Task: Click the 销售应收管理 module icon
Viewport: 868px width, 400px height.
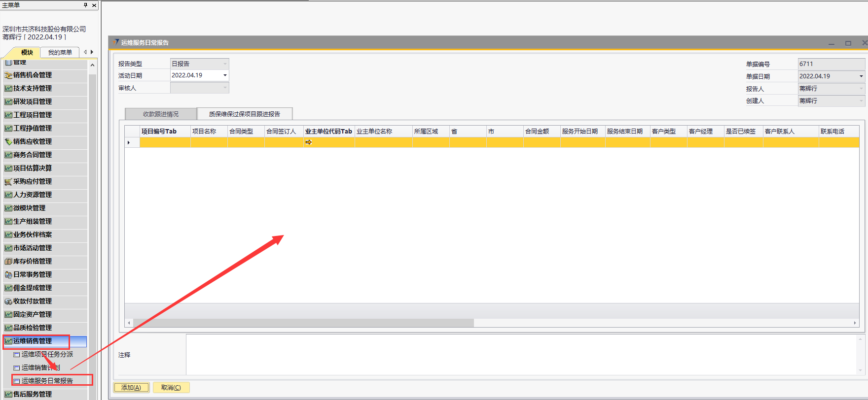Action: click(8, 142)
